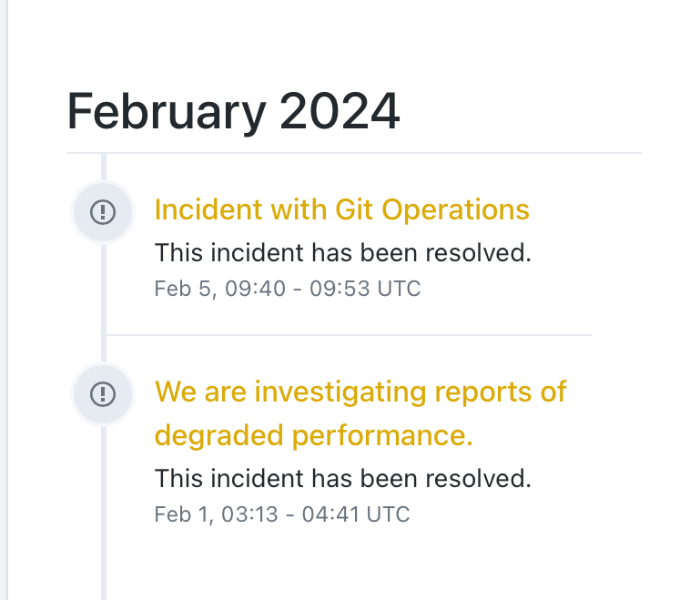Screen dimensions: 700x600
Task: Click the word "2024" in the heading
Action: point(340,112)
